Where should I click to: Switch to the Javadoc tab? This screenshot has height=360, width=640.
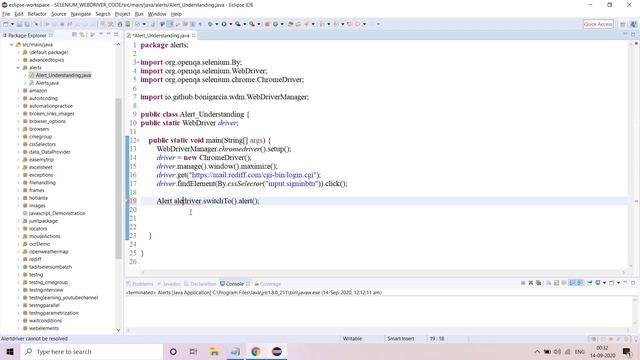[169, 284]
